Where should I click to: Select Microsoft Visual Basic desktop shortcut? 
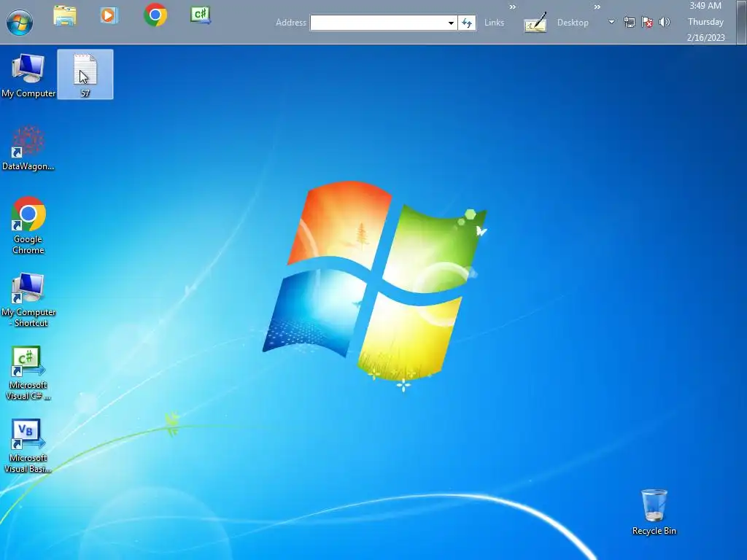[x=28, y=446]
